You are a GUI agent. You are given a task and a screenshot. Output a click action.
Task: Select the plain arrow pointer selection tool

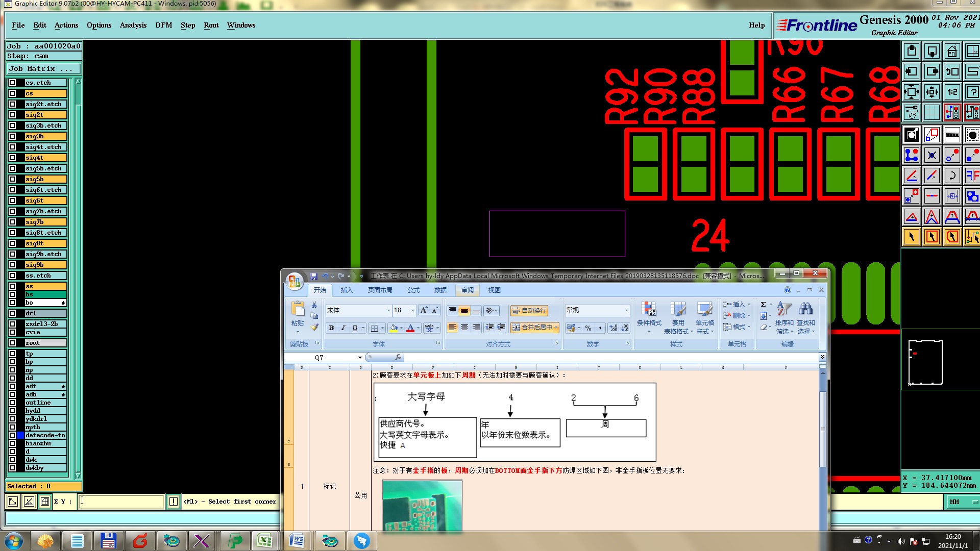coord(912,237)
